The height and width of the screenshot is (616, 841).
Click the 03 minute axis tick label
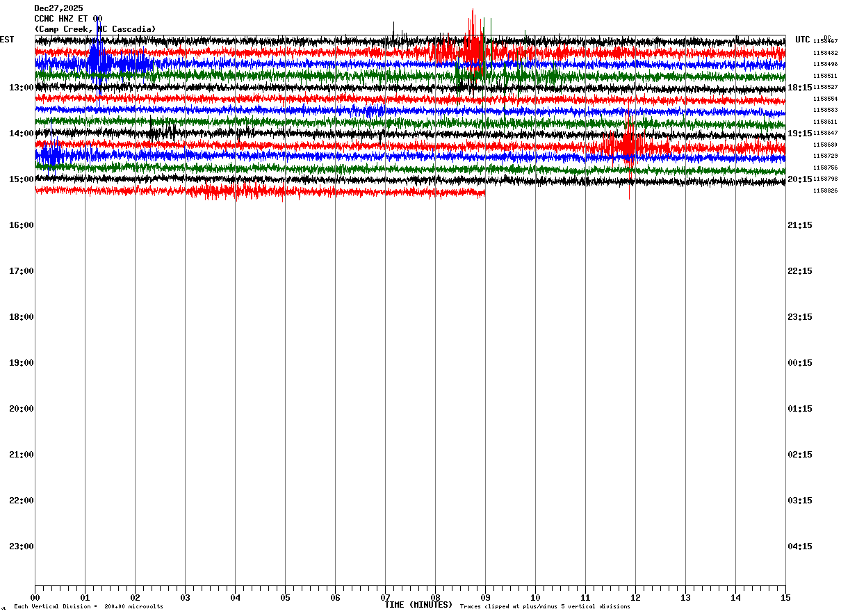185,597
